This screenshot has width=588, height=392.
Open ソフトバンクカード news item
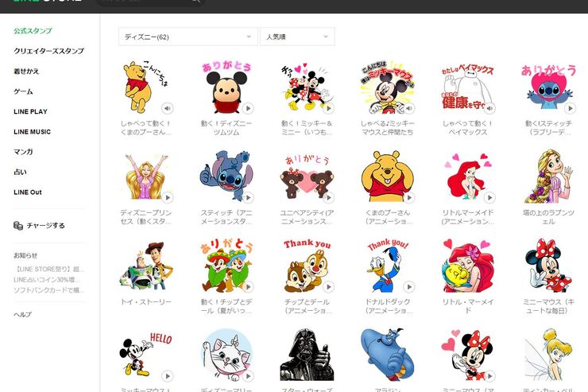[48, 290]
